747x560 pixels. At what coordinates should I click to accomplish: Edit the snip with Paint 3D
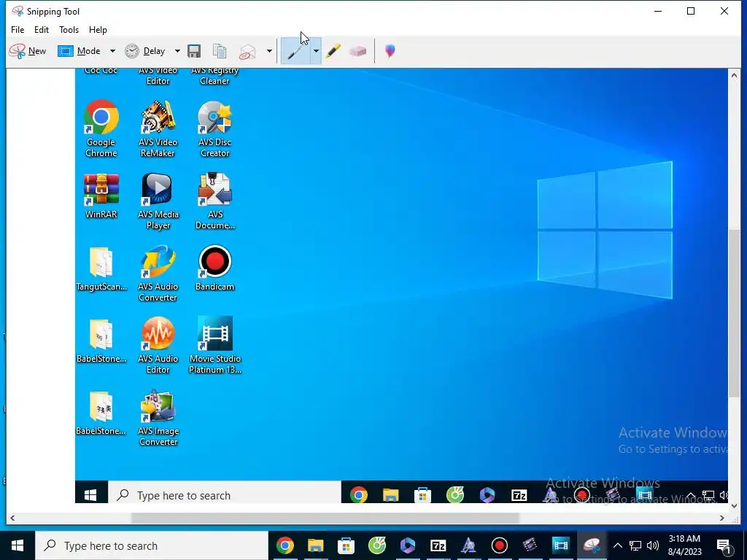390,51
